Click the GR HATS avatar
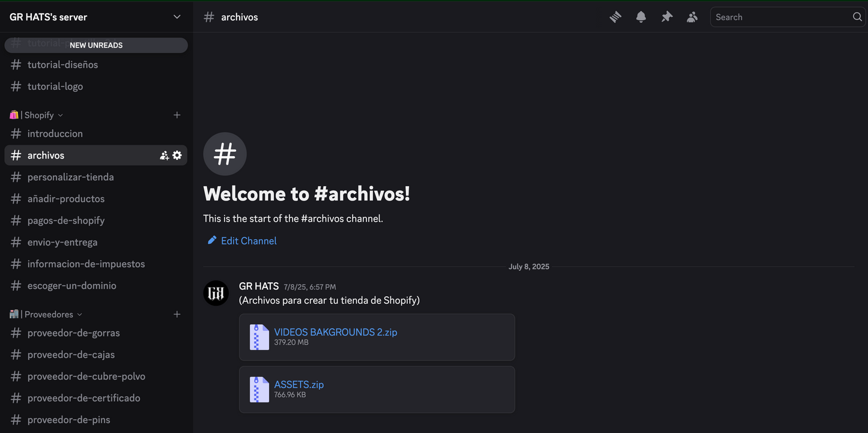The height and width of the screenshot is (433, 868). 216,293
